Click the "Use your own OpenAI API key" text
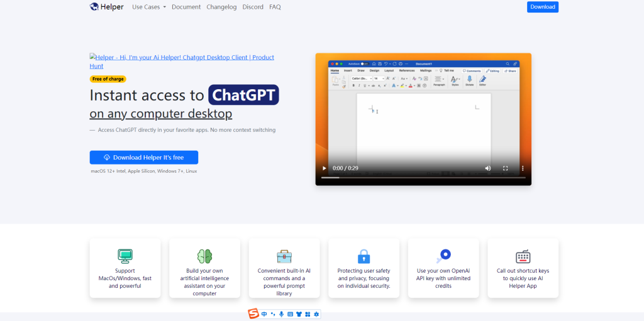 point(443,278)
